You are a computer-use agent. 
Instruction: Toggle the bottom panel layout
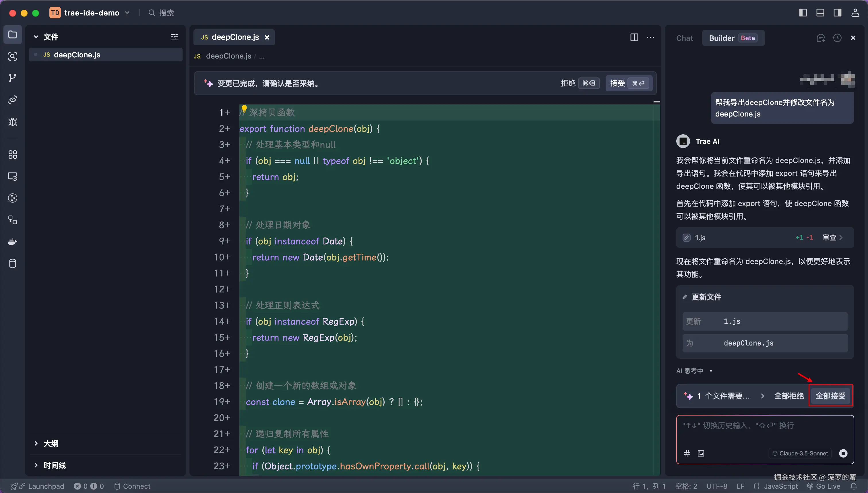tap(820, 13)
